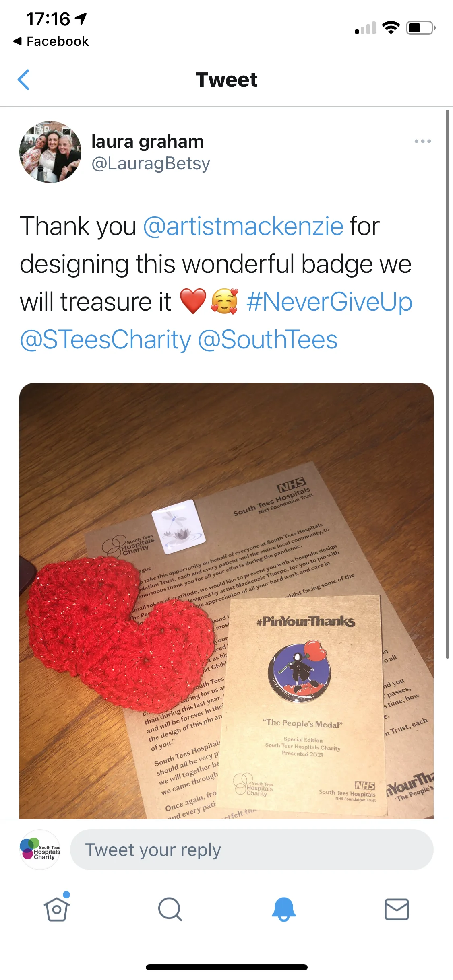Open the three-dot tweet options menu
Image resolution: width=453 pixels, height=980 pixels.
[x=423, y=141]
